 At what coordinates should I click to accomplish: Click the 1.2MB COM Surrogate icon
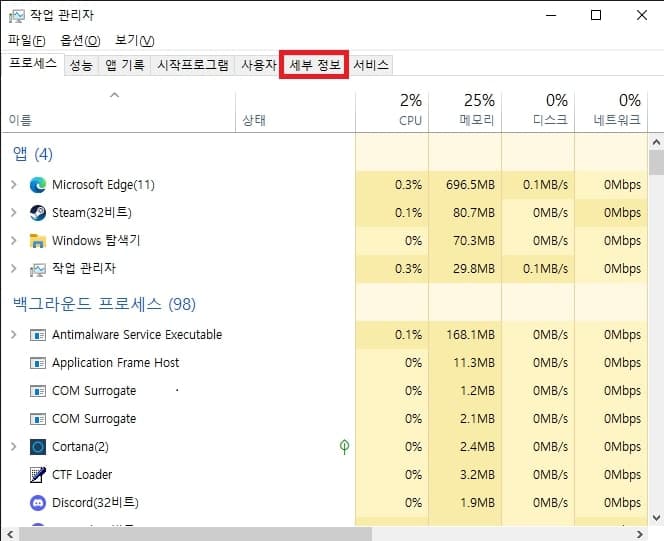point(38,391)
